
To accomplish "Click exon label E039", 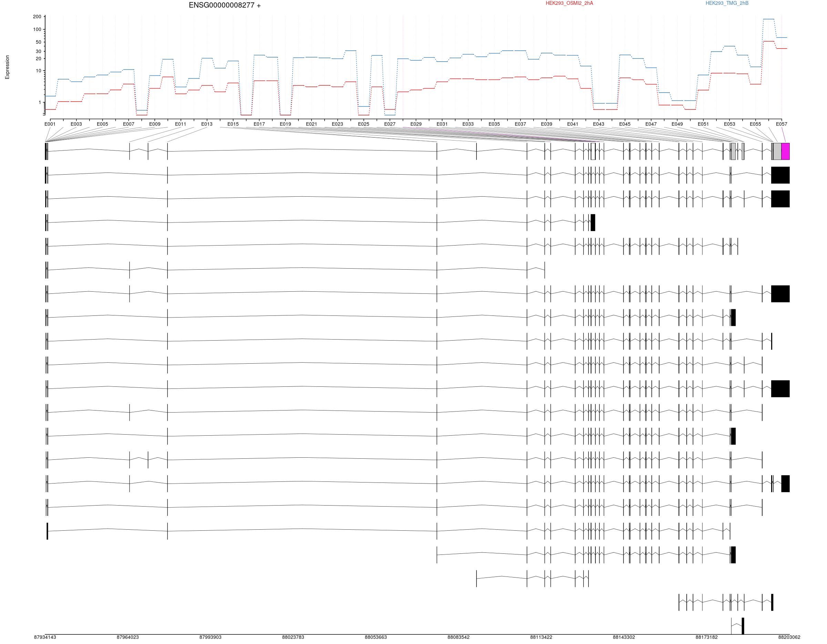I will [547, 124].
